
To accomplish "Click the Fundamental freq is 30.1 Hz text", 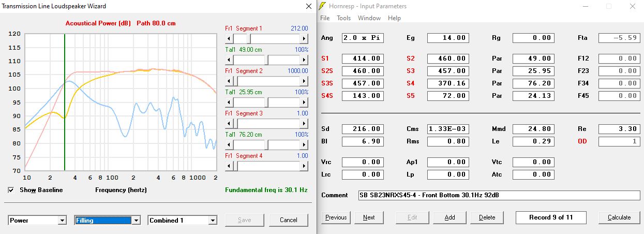I will (266, 190).
